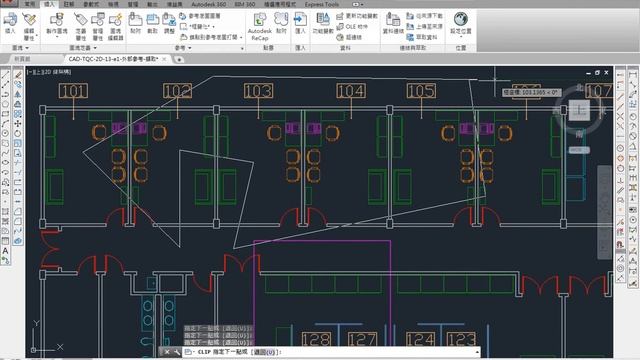The height and width of the screenshot is (360, 640).
Task: Select the Clip (截取) reference tool
Action: coord(152,23)
